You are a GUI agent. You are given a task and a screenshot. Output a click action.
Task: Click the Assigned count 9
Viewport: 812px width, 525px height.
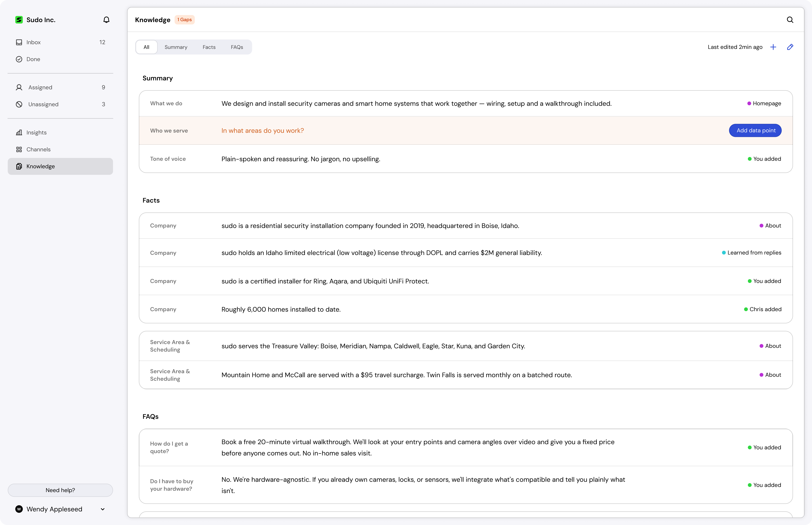103,87
